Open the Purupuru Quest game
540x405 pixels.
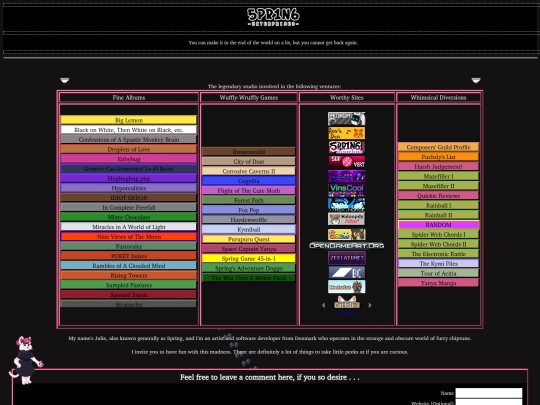249,239
